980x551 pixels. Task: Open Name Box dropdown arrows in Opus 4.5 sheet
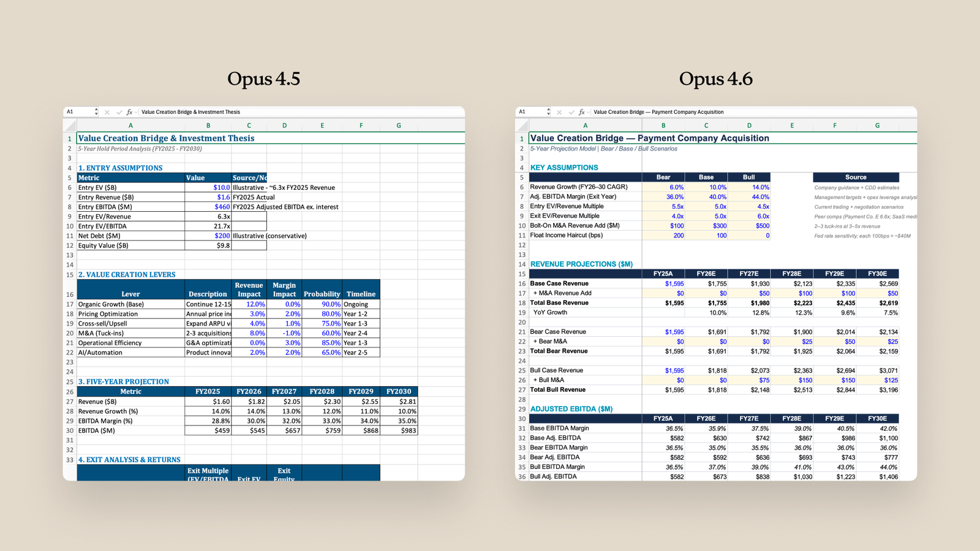96,112
